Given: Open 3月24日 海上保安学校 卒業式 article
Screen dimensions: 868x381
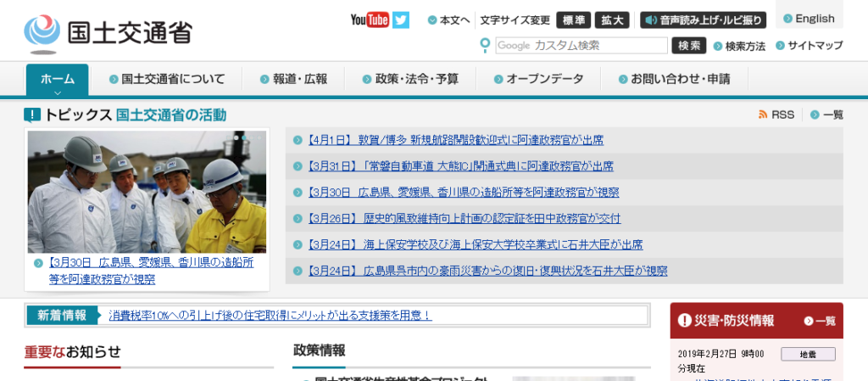Looking at the screenshot, I should coord(475,244).
